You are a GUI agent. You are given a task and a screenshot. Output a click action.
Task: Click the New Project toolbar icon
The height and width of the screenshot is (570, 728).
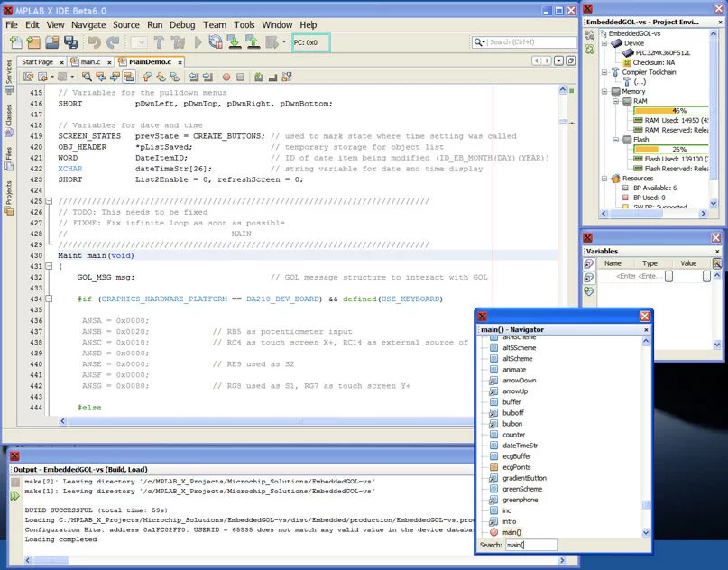33,42
